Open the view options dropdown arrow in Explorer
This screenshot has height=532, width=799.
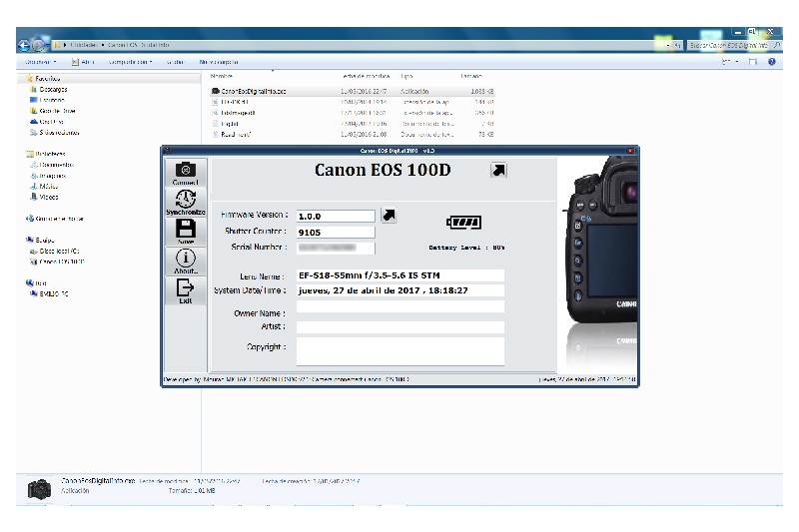[737, 62]
